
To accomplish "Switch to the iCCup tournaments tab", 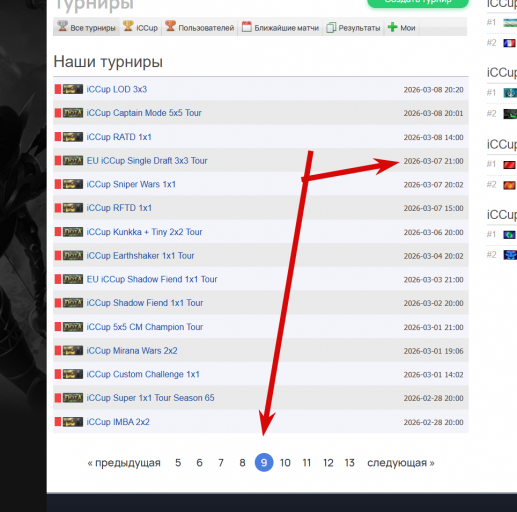I will point(140,27).
